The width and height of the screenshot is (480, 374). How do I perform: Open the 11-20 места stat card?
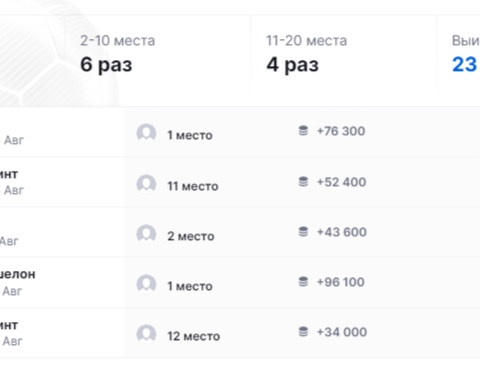click(x=344, y=53)
